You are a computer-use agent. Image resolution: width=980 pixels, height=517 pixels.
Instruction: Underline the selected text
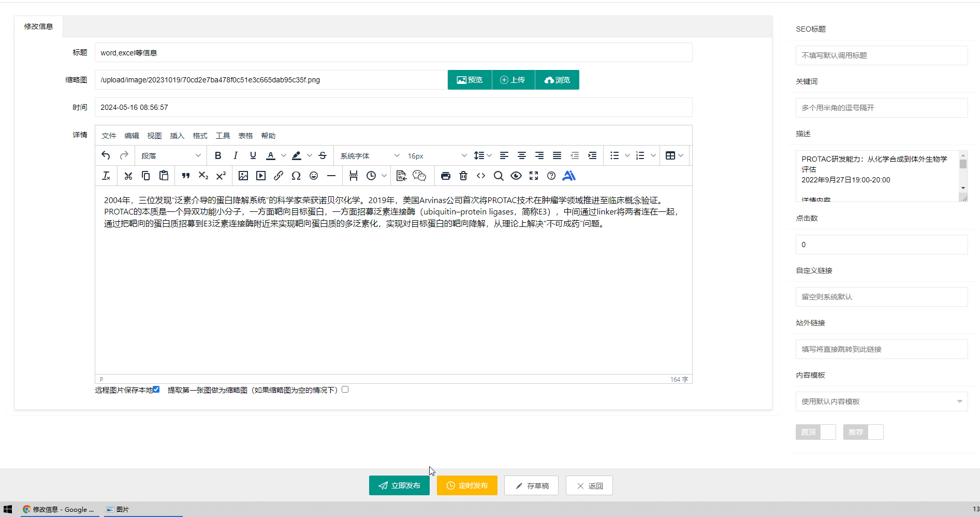tap(253, 155)
